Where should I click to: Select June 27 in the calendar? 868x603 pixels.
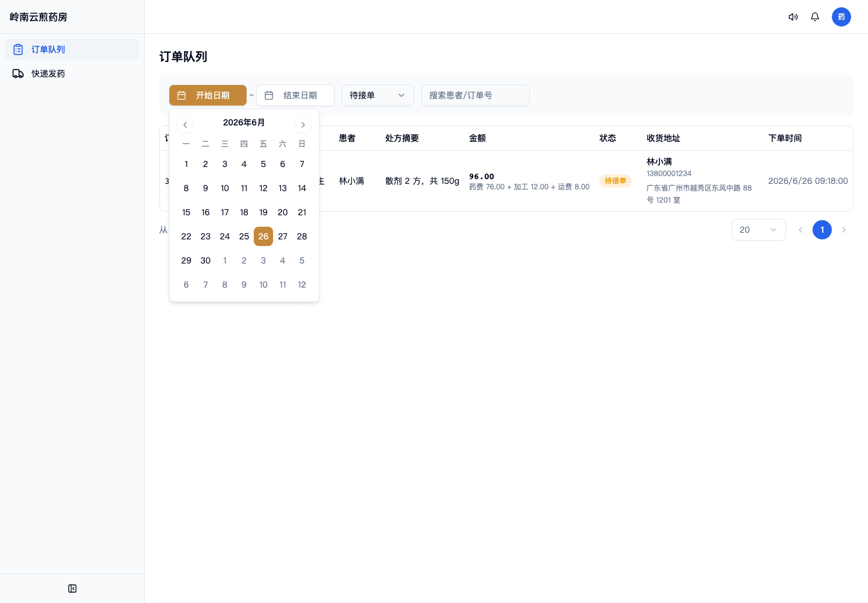tap(283, 236)
